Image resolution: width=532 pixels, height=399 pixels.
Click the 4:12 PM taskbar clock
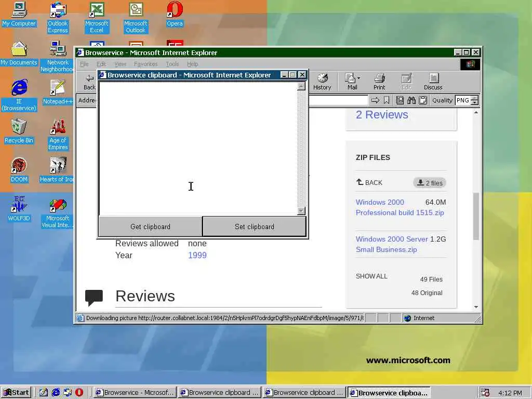[x=510, y=393]
